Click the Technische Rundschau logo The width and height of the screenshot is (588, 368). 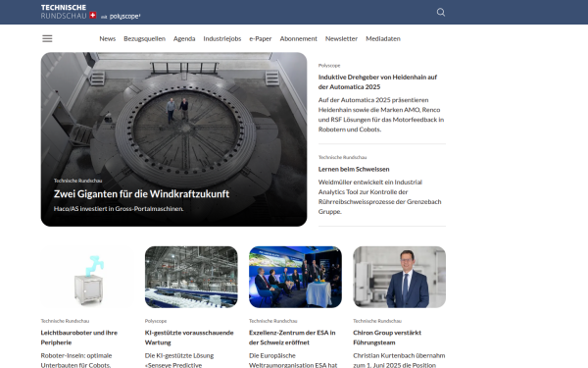69,12
